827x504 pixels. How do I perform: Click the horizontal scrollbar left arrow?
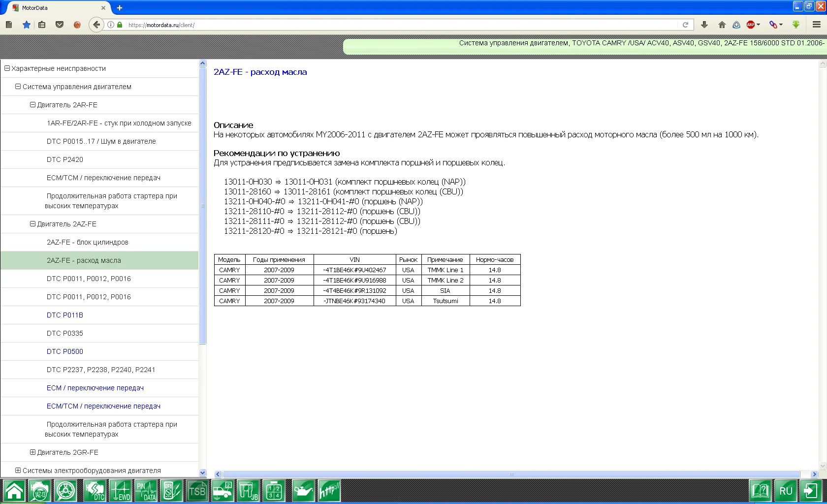tap(218, 474)
